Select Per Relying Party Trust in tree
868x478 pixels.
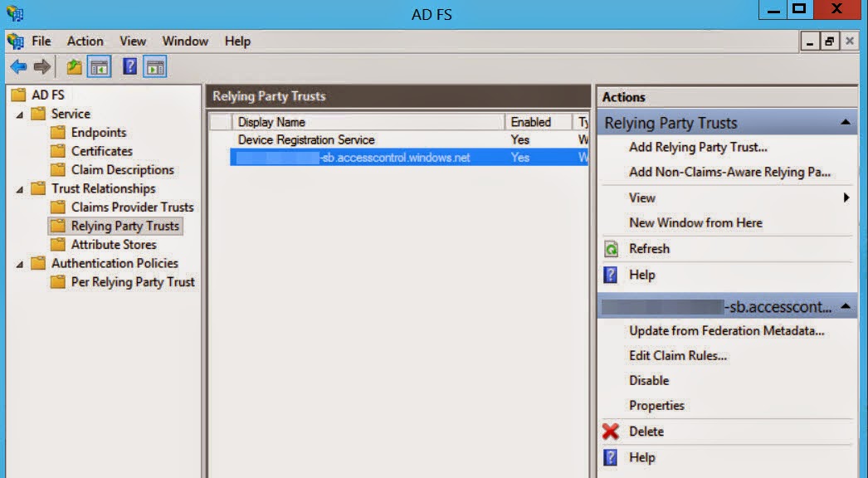tap(133, 282)
